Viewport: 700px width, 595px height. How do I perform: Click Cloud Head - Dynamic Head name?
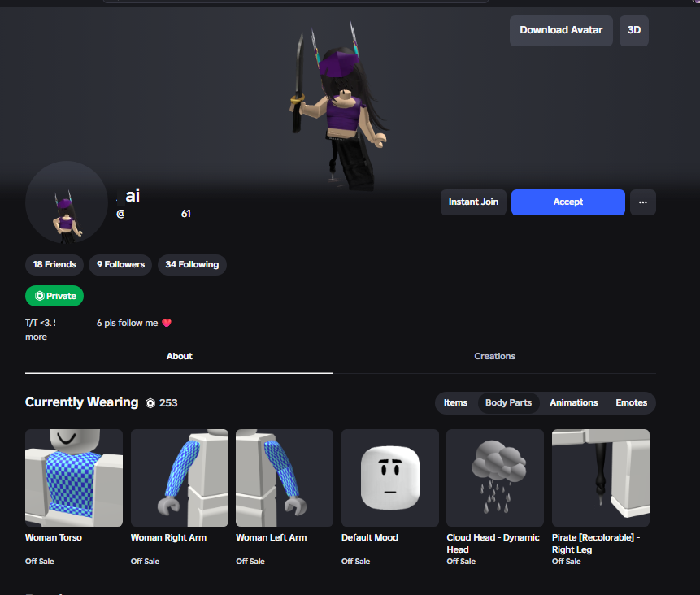pos(493,544)
